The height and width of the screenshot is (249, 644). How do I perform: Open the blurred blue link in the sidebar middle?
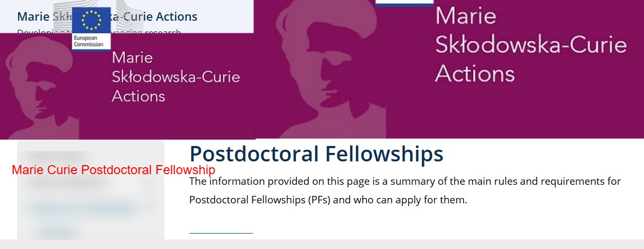tap(80, 208)
